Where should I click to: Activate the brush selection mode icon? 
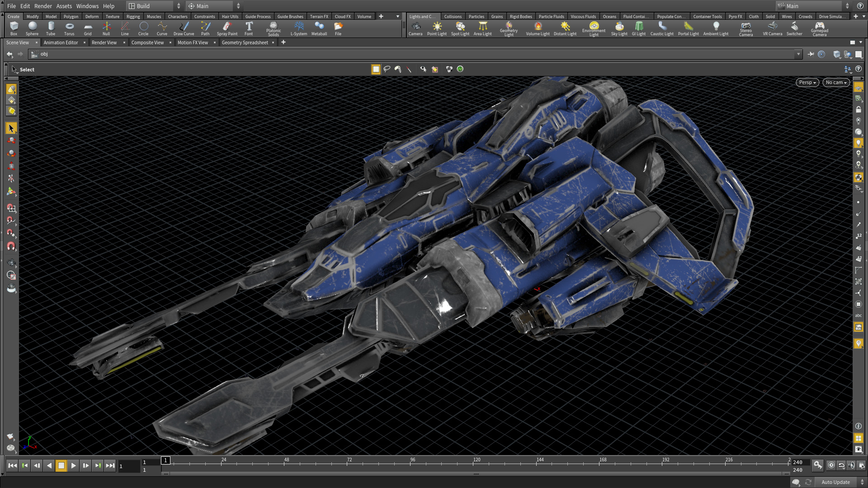[x=397, y=69]
